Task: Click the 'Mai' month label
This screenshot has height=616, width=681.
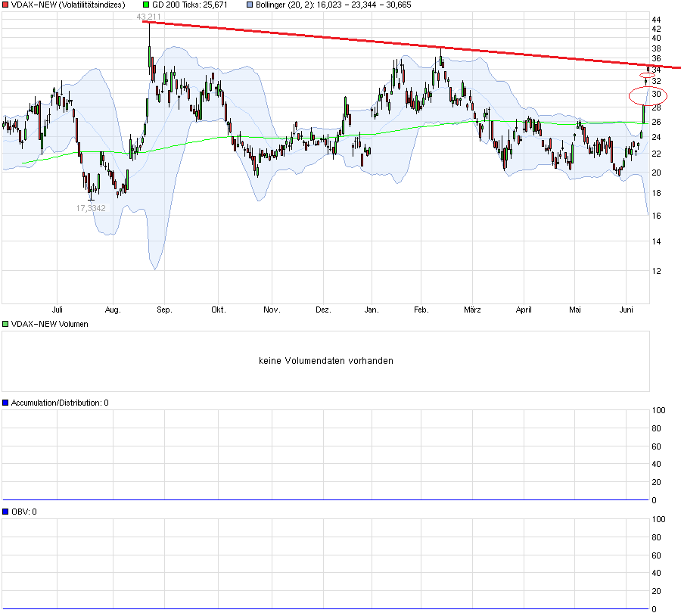Action: coord(574,310)
